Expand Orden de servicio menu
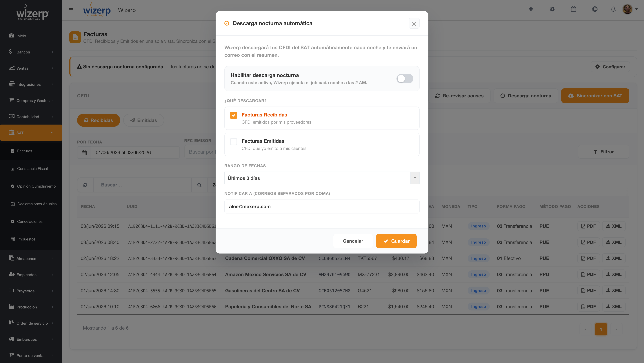Image resolution: width=644 pixels, height=363 pixels. (x=31, y=323)
